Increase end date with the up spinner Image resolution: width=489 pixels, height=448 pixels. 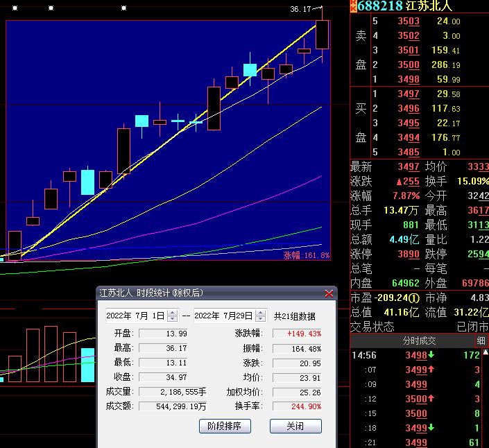click(x=260, y=313)
